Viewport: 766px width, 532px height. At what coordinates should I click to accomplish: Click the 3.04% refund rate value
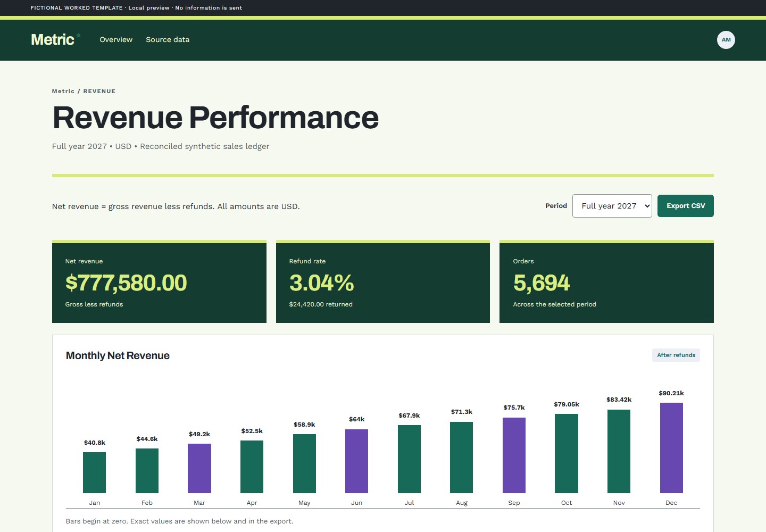[321, 282]
